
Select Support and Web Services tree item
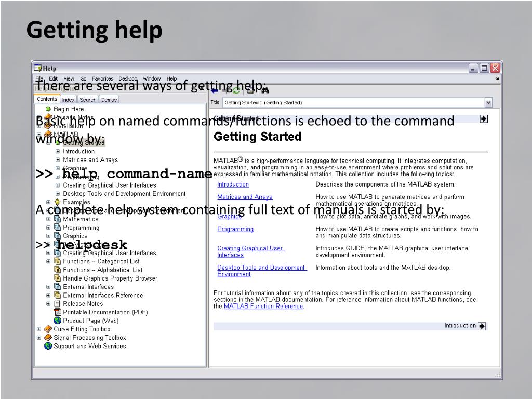[90, 346]
